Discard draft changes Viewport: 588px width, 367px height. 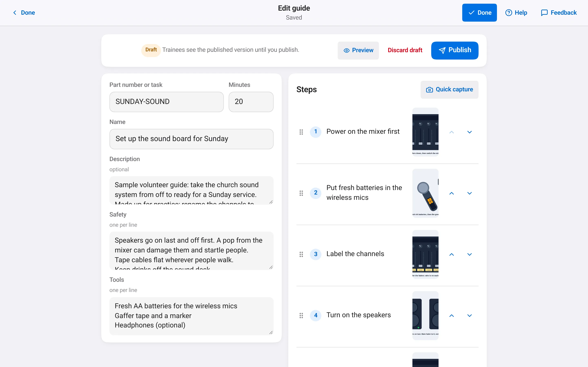(405, 50)
